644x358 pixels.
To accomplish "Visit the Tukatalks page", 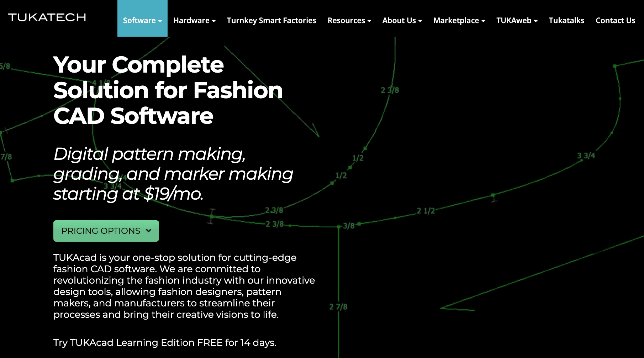I will 566,21.
